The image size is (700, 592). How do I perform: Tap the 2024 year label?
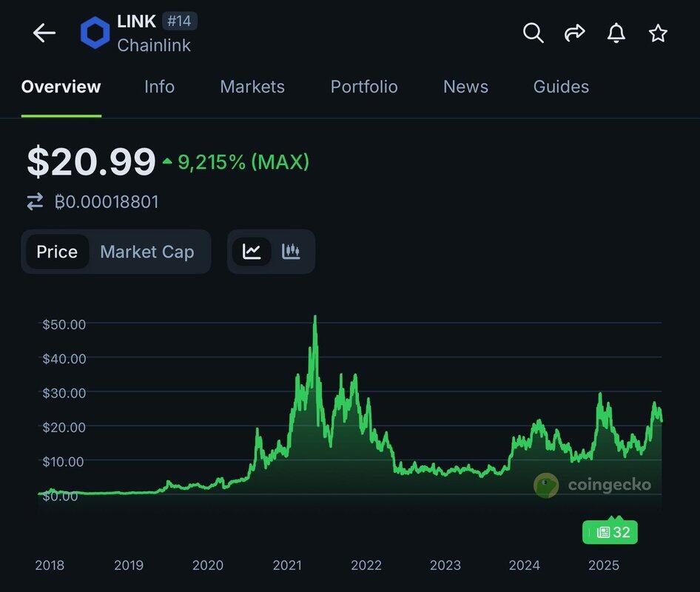click(524, 565)
